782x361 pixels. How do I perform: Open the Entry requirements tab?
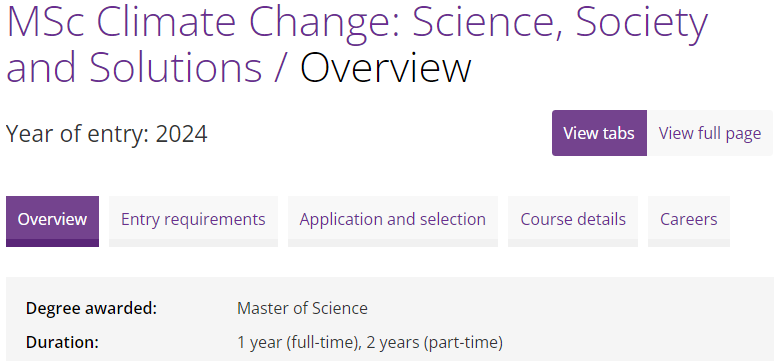coord(193,221)
